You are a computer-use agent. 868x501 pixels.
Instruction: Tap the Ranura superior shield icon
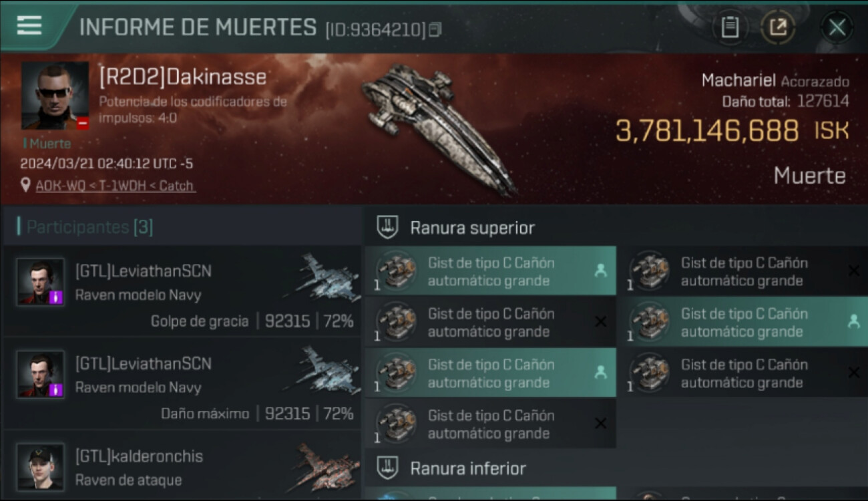click(x=387, y=228)
